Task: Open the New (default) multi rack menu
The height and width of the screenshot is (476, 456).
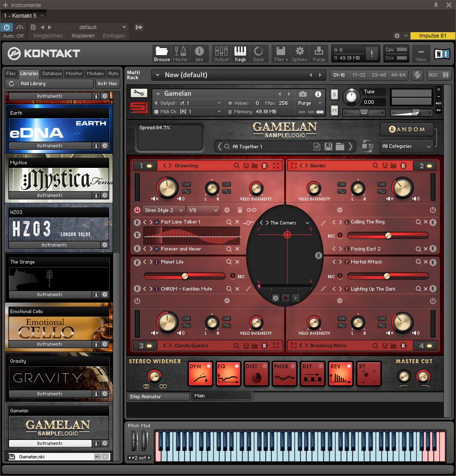Action: coord(157,75)
